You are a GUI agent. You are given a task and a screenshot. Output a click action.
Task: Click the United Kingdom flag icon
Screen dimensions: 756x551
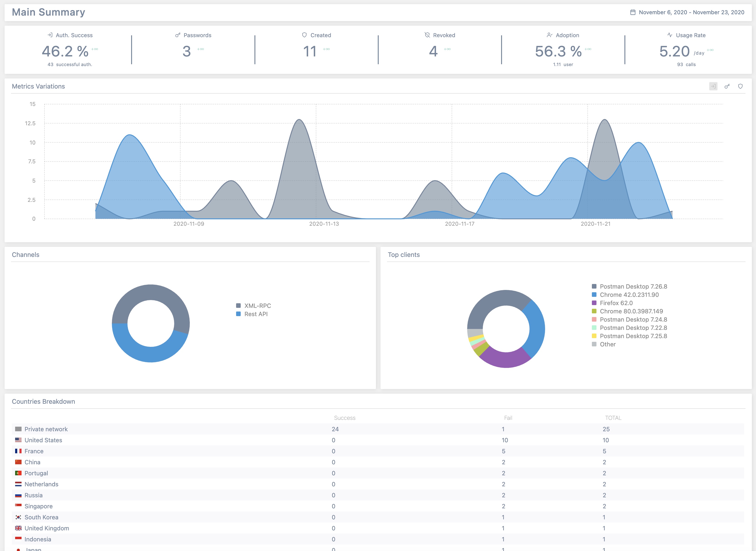pyautogui.click(x=18, y=528)
